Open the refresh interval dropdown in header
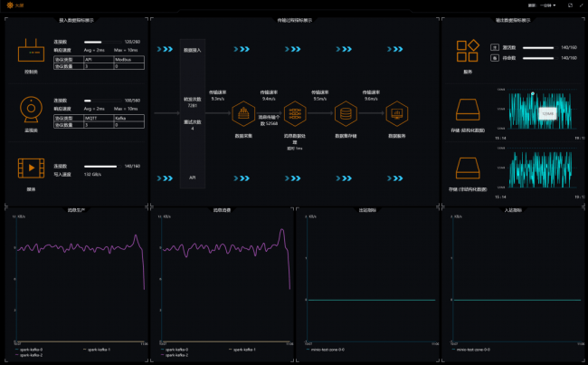The height and width of the screenshot is (365, 588). pyautogui.click(x=548, y=5)
